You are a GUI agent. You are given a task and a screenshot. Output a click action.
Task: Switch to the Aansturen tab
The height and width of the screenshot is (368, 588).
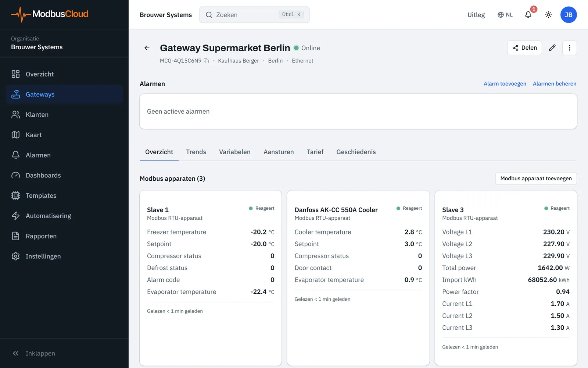pos(279,152)
